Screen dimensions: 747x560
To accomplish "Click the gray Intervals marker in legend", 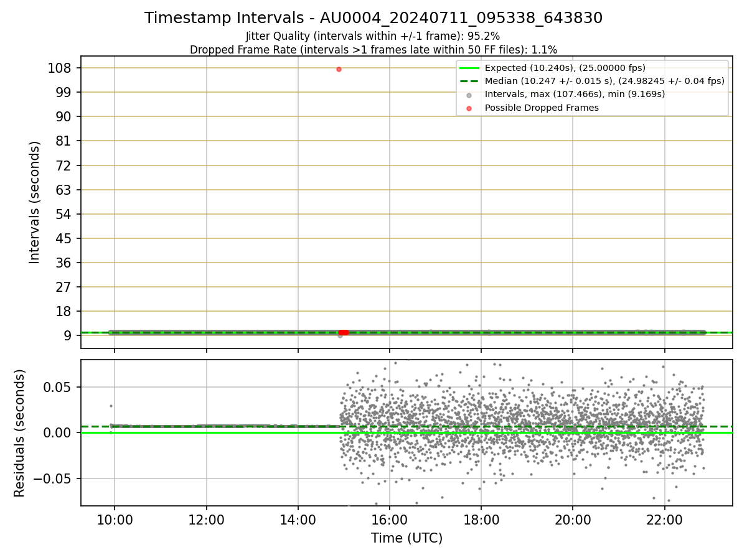I will [469, 95].
